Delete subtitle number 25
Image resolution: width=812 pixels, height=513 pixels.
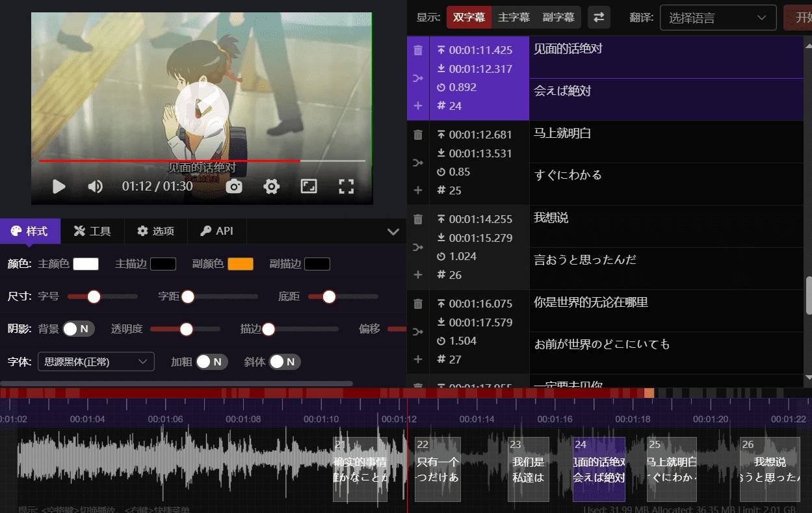click(418, 135)
